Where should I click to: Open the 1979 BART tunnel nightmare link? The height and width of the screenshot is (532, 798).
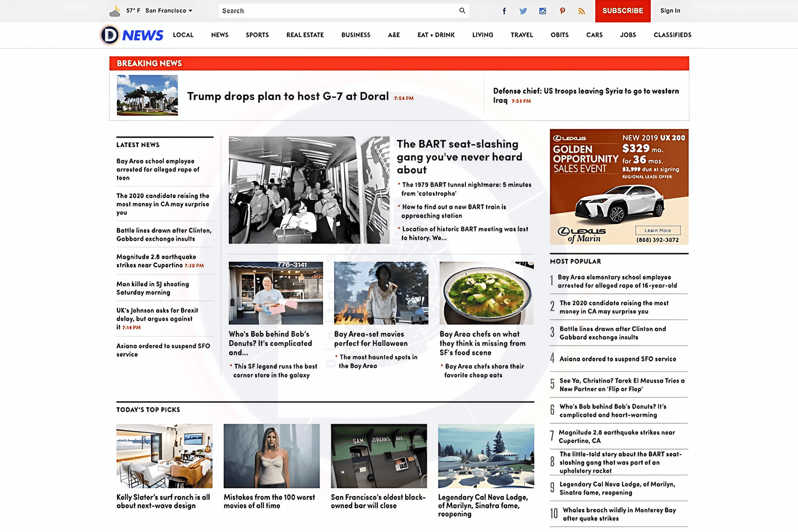(x=466, y=189)
